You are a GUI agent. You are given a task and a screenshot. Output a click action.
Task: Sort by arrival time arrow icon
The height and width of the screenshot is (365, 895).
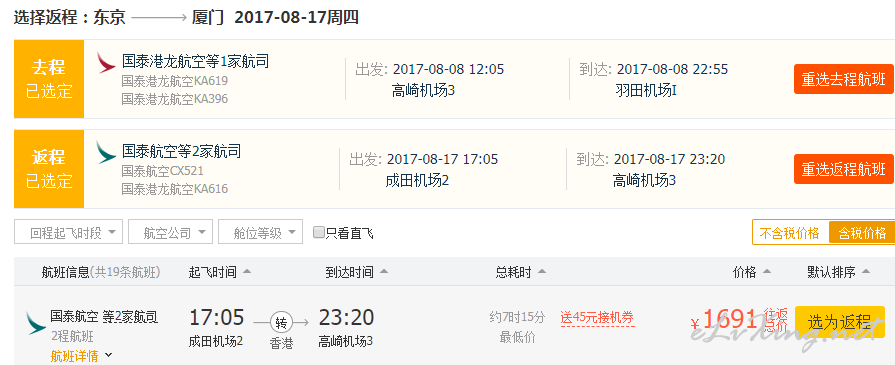384,272
